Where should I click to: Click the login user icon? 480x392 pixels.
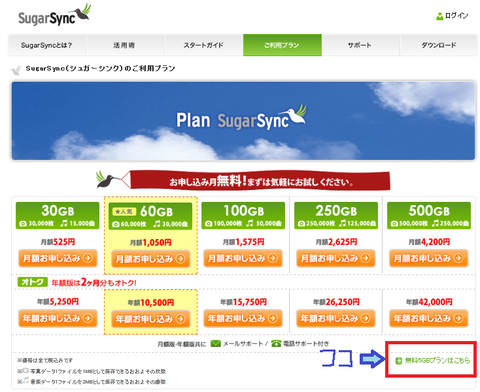click(439, 16)
